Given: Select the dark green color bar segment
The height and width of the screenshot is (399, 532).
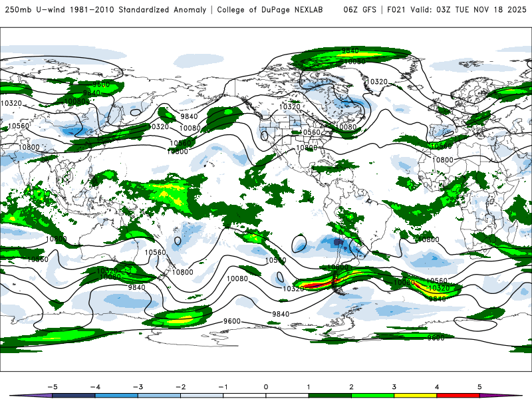Looking at the screenshot, I should click(x=330, y=396).
